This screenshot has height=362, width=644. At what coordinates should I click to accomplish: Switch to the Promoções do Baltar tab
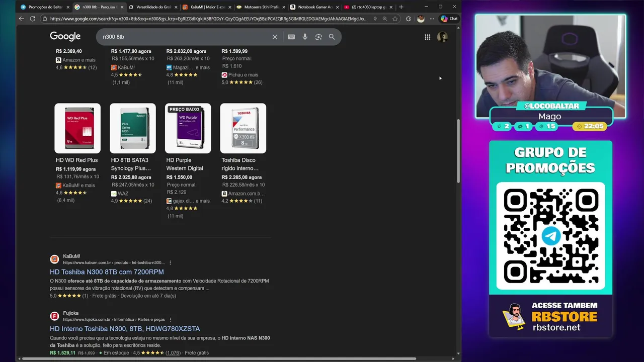tap(44, 7)
